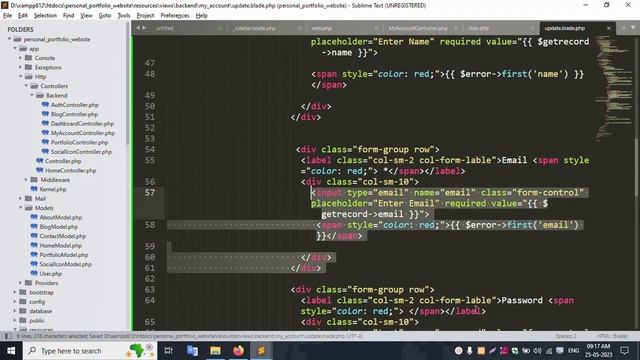Change the Spaces: 2 indentation setting
Viewport: 640px width, 360px height.
(x=566, y=336)
